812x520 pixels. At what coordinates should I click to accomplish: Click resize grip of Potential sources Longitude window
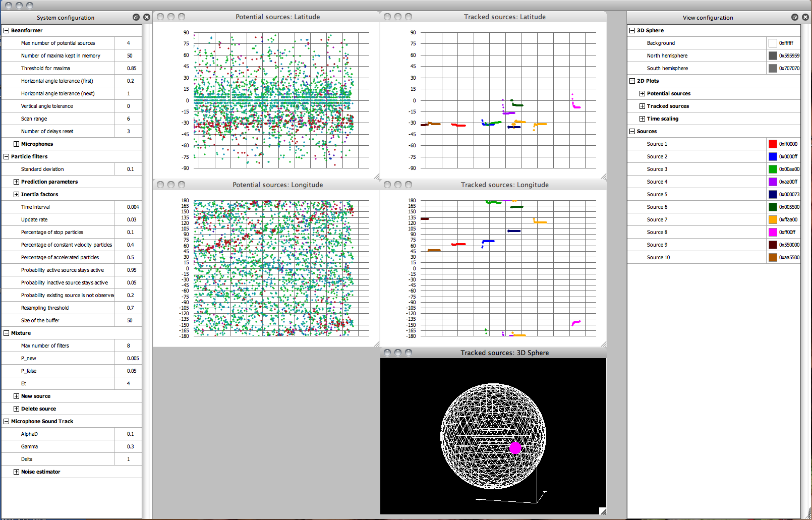tap(377, 344)
